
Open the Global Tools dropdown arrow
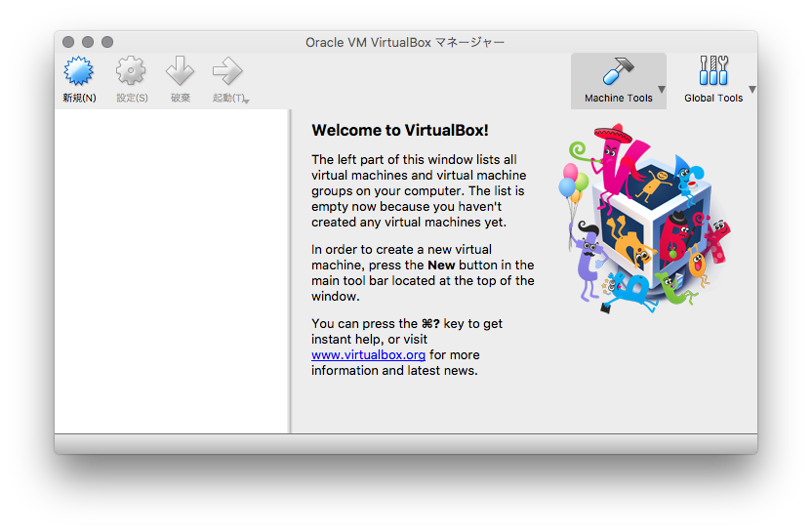[x=752, y=89]
